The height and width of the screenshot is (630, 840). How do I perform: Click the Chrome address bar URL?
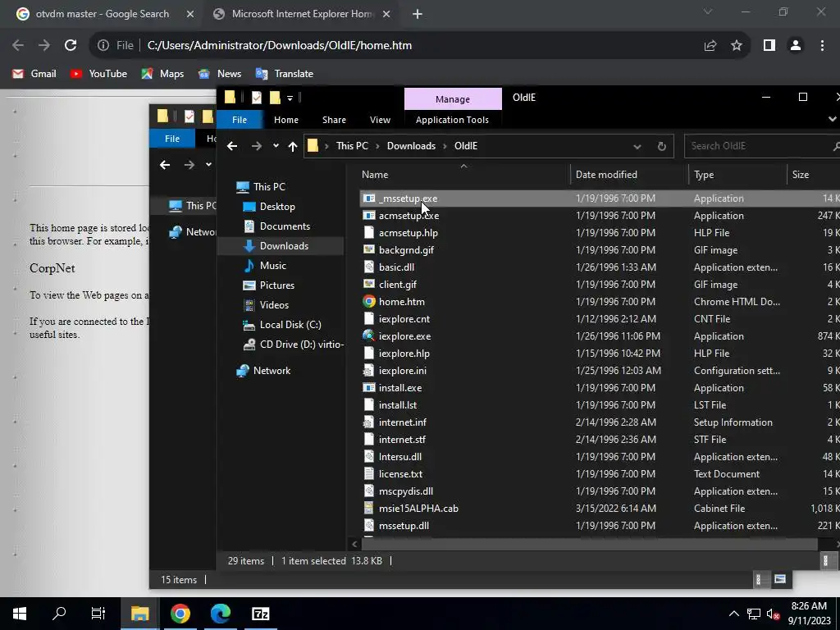pos(279,46)
